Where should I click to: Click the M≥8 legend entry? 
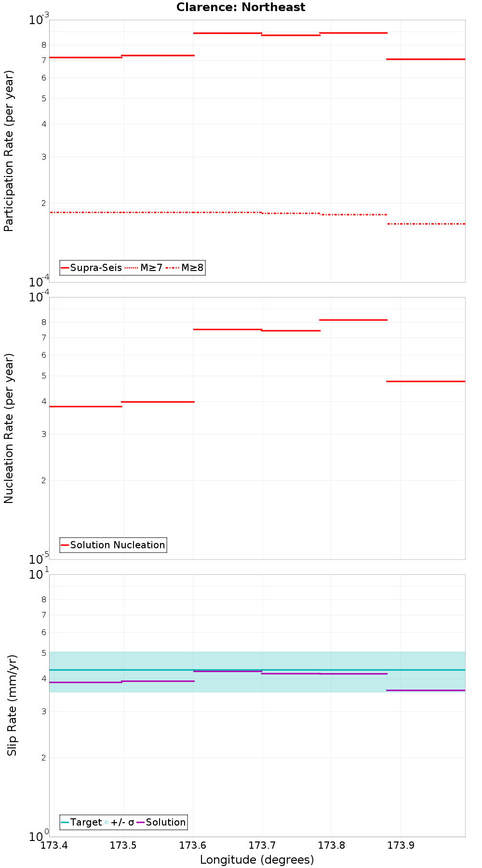[x=185, y=268]
